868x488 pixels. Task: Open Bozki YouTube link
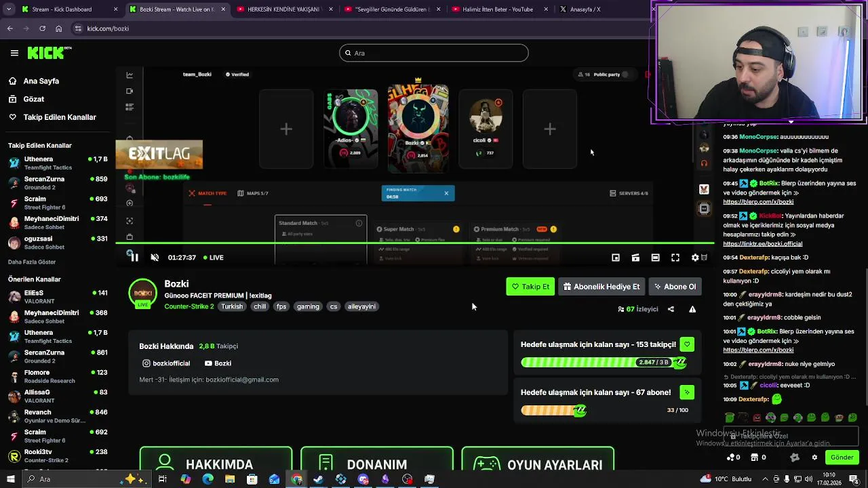click(x=218, y=363)
